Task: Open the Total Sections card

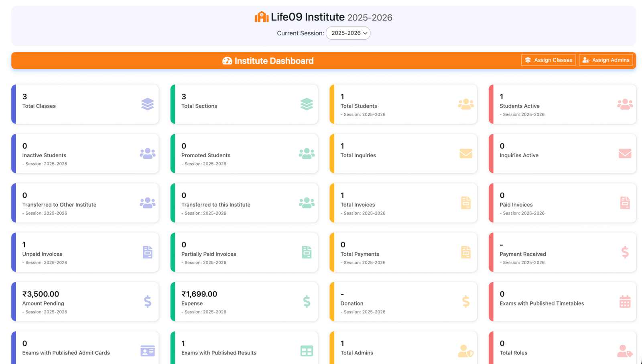Action: 244,104
